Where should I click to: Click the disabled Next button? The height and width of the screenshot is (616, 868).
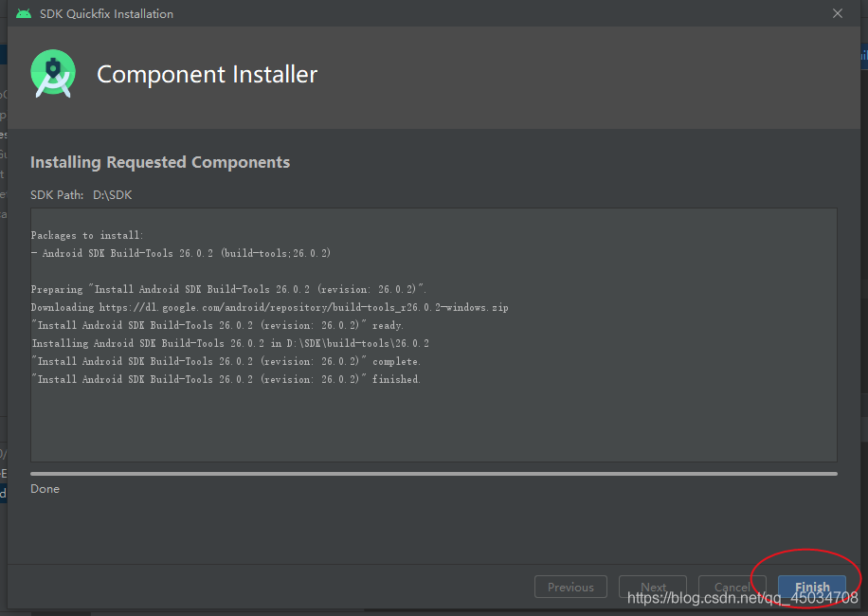coord(653,587)
